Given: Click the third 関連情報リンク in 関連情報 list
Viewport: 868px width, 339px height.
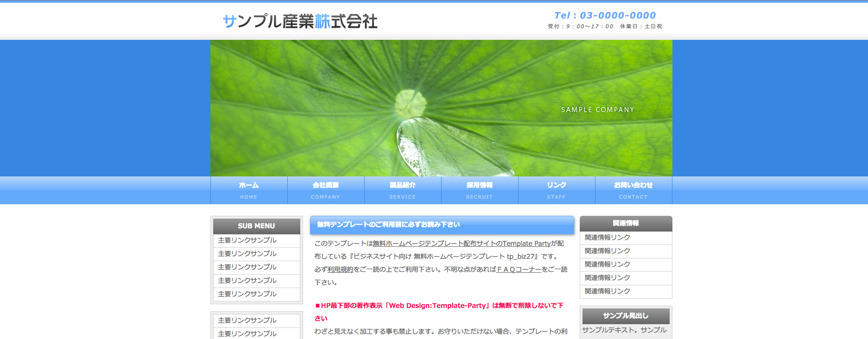Looking at the screenshot, I should tap(608, 264).
